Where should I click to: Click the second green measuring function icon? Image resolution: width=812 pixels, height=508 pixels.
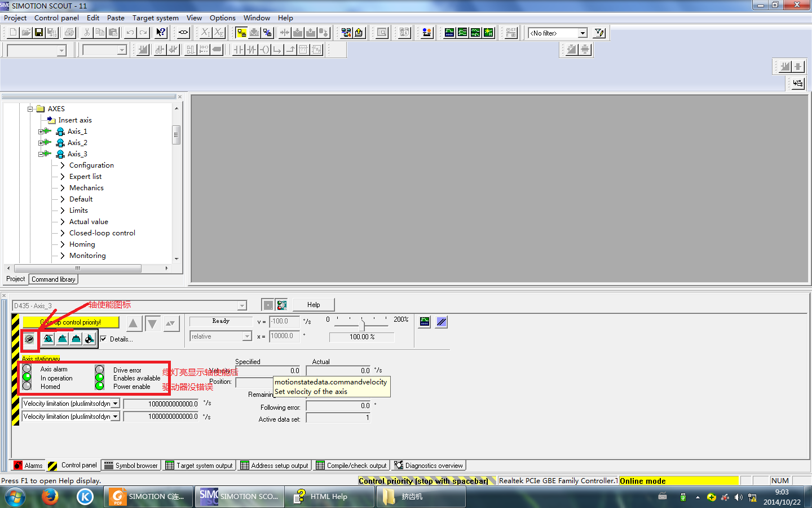tap(462, 33)
